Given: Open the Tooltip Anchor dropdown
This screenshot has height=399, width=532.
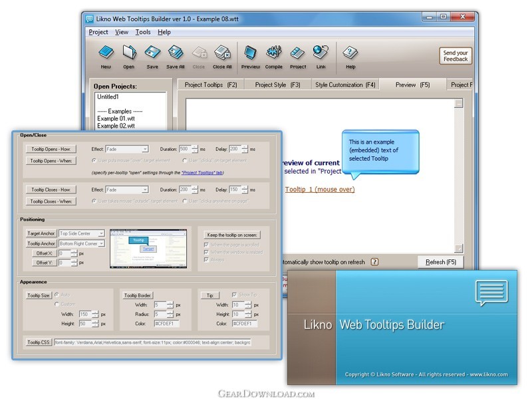Looking at the screenshot, I should coord(81,243).
